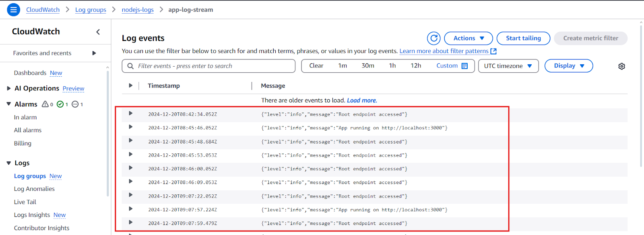Select the 1h time range
The width and height of the screenshot is (644, 235).
(392, 66)
